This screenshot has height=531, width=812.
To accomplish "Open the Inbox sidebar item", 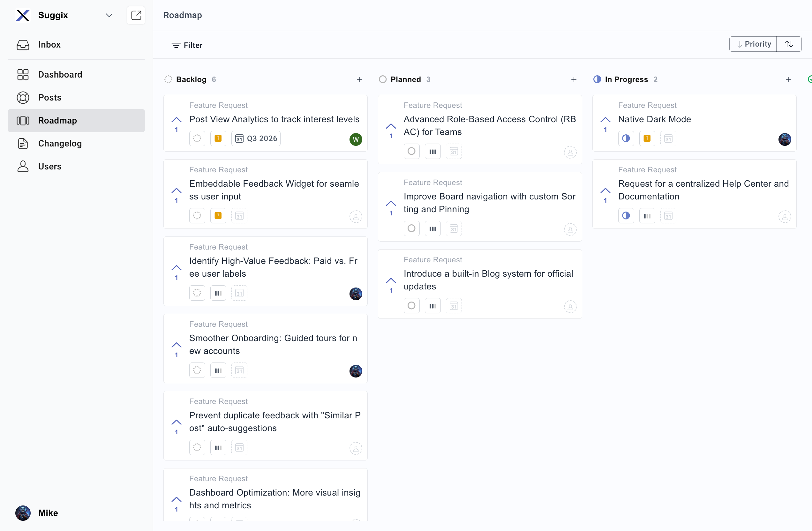I will 49,45.
